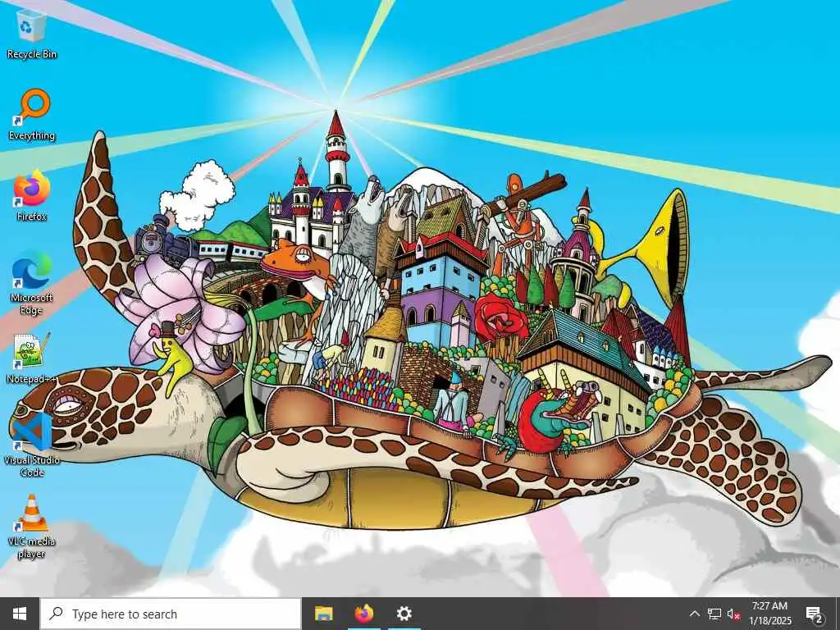Open the Action Center notifications icon
Screen dimensions: 840x630
(x=815, y=614)
